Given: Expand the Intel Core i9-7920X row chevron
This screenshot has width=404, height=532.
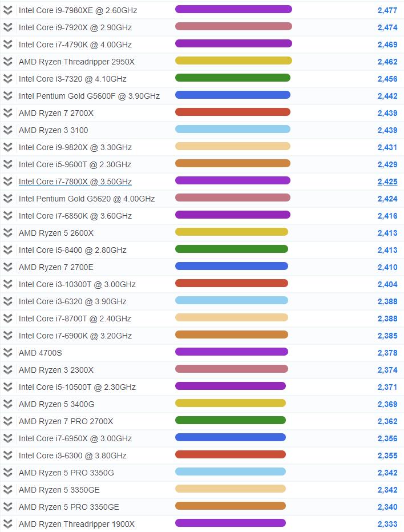Looking at the screenshot, I should pos(8,27).
